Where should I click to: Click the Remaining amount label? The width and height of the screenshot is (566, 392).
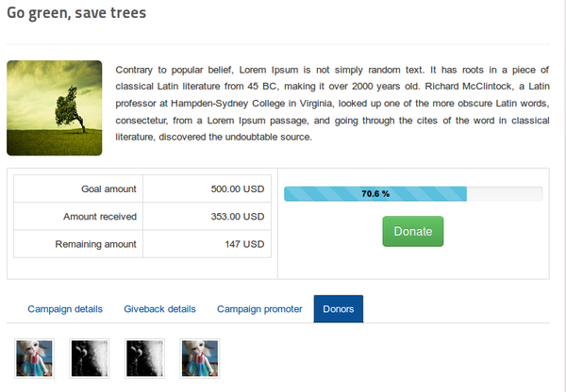95,244
